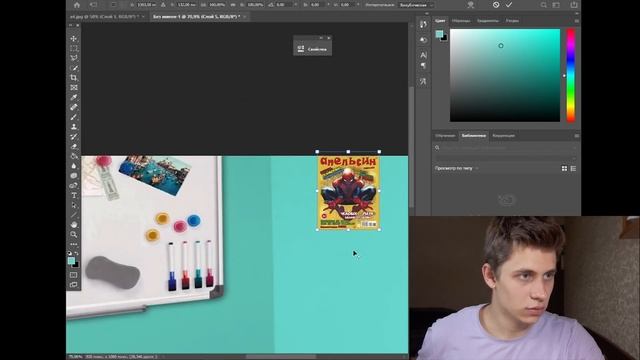Open the workspace switcher

(x=556, y=5)
